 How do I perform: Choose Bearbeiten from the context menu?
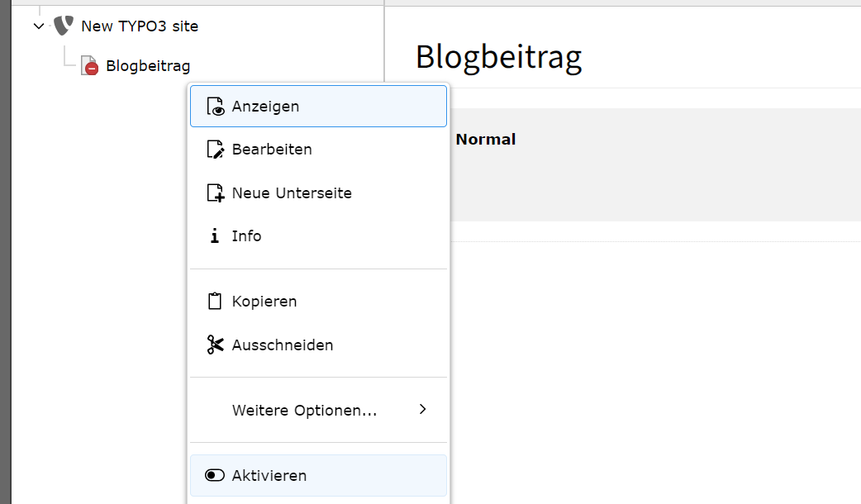point(318,150)
